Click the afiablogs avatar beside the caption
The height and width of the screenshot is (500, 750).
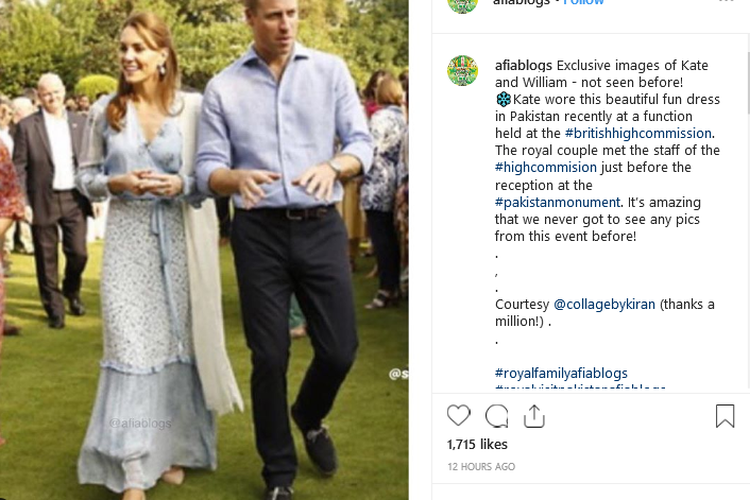click(x=462, y=70)
